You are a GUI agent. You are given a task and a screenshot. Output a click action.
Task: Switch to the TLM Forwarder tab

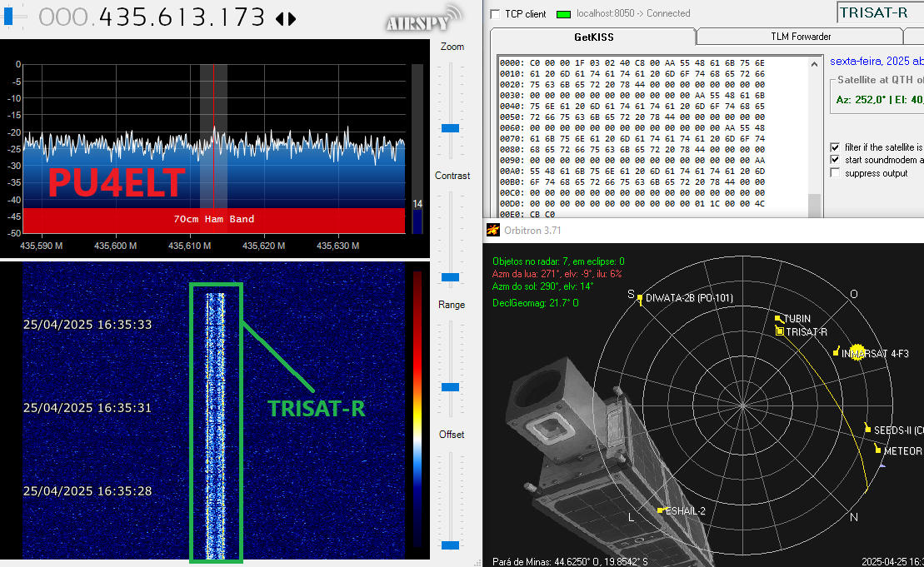[x=800, y=37]
